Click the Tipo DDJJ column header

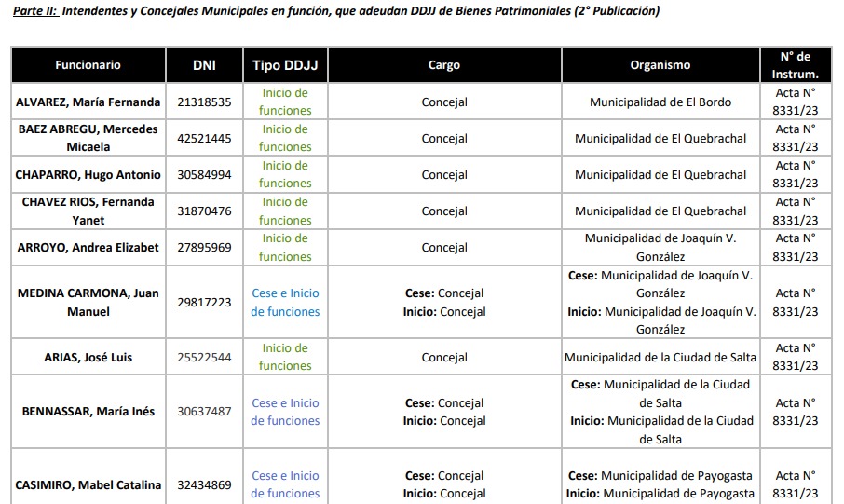(285, 65)
